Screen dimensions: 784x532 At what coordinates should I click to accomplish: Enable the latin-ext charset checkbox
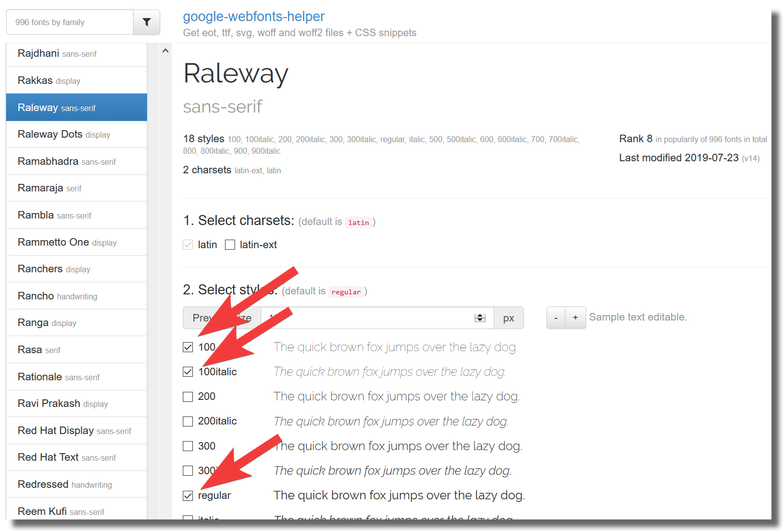[230, 245]
